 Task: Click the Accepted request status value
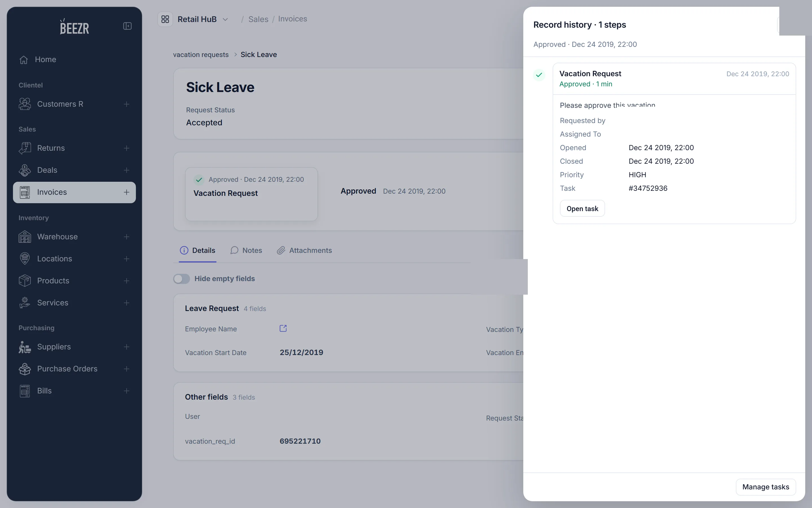204,123
